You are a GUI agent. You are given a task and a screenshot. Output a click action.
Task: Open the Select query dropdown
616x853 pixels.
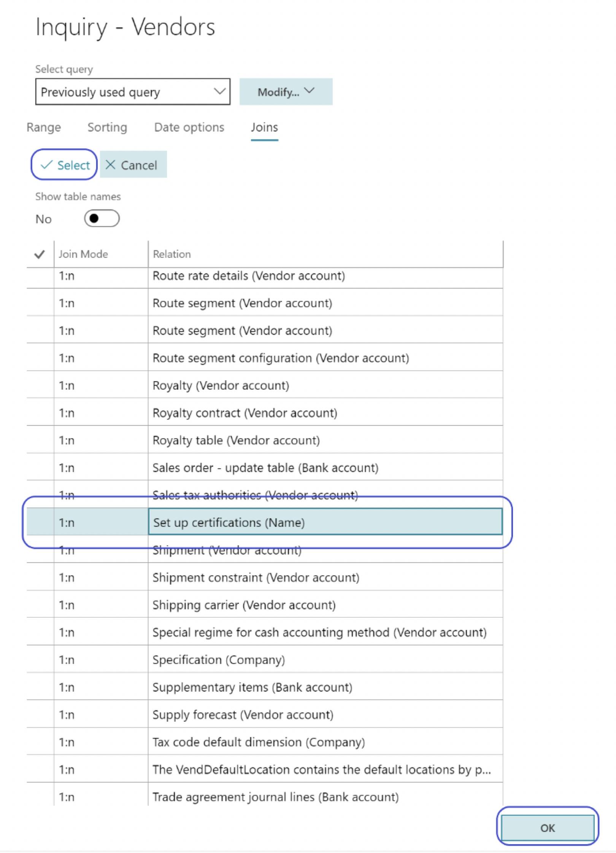tap(133, 92)
